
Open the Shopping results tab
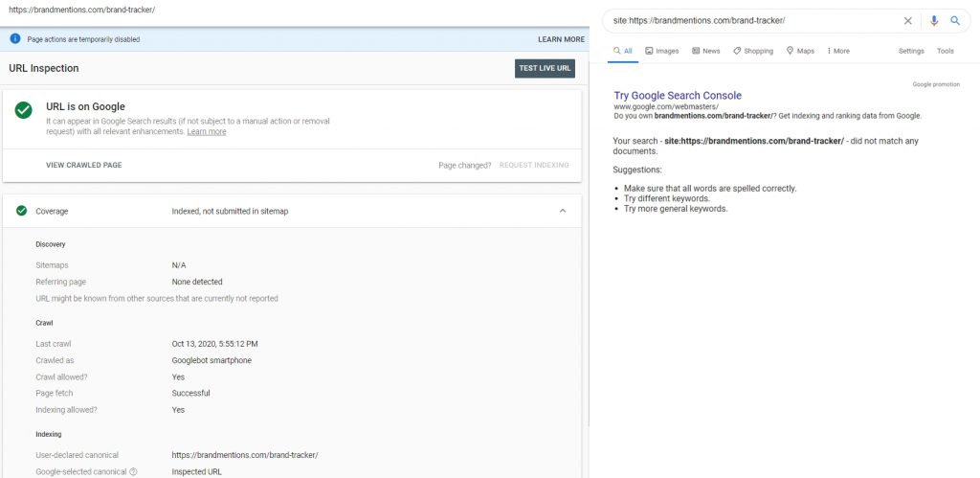[x=753, y=52]
